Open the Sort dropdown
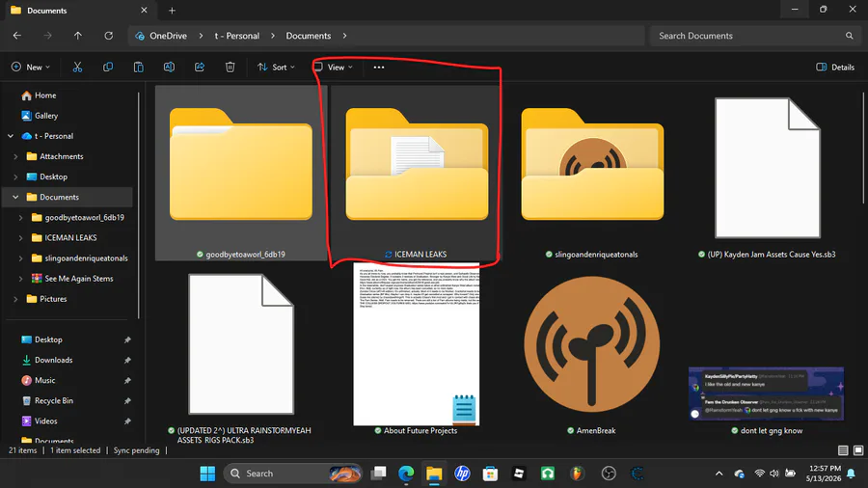The height and width of the screenshot is (488, 868). 276,67
